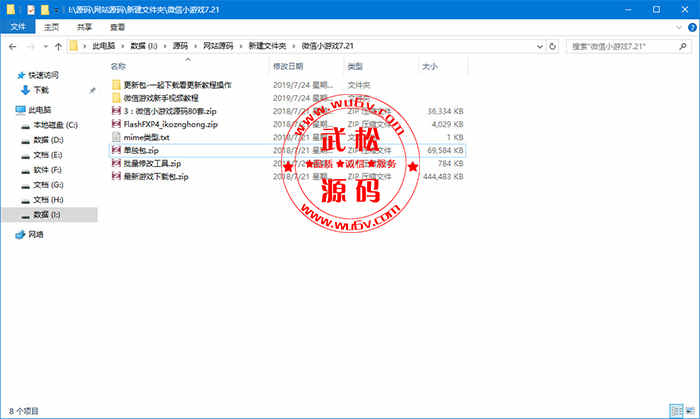Click the Properties quick access toolbar icon

click(31, 9)
